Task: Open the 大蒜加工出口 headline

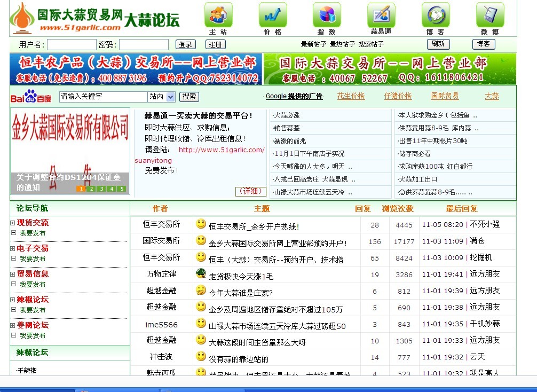Action: click(x=417, y=179)
